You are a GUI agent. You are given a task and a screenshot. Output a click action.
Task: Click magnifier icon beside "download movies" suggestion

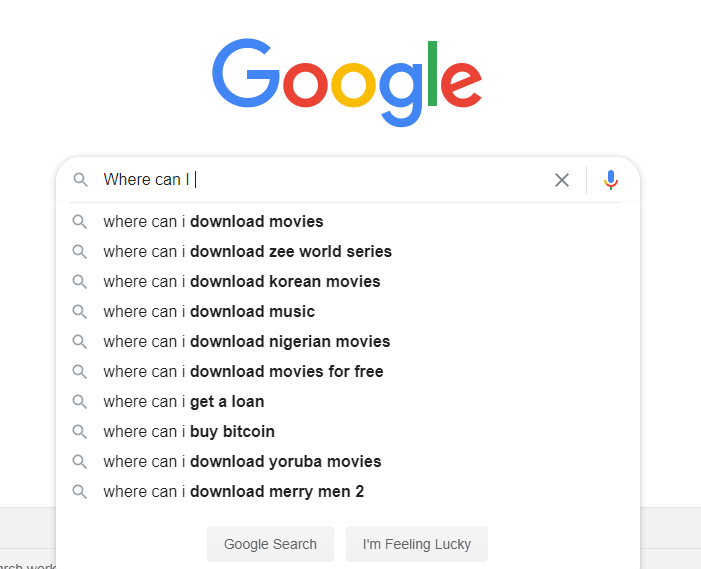click(80, 222)
